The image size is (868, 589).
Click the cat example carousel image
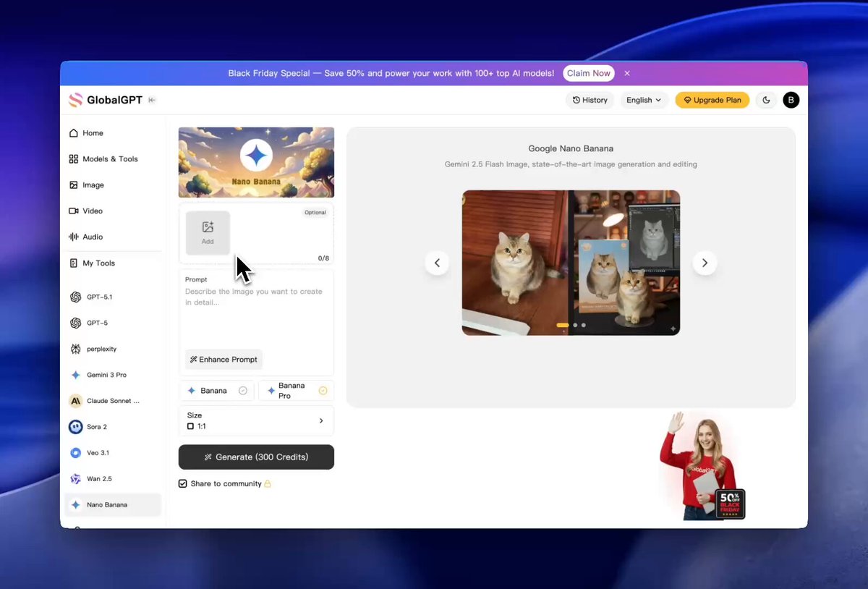click(571, 263)
